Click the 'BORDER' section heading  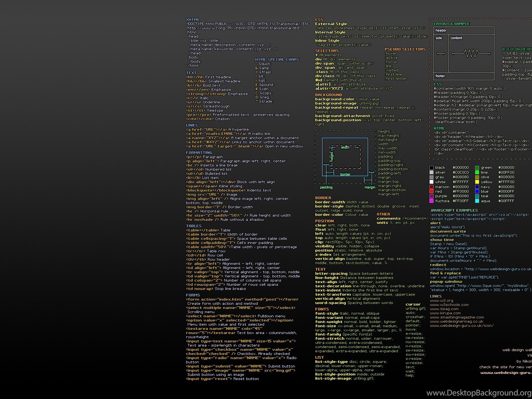click(x=323, y=198)
